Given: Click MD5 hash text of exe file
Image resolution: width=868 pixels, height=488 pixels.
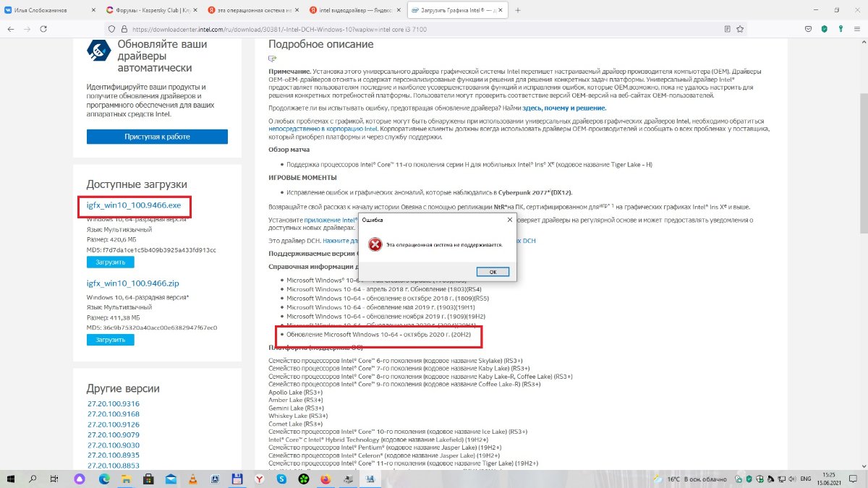Looking at the screenshot, I should (151, 250).
